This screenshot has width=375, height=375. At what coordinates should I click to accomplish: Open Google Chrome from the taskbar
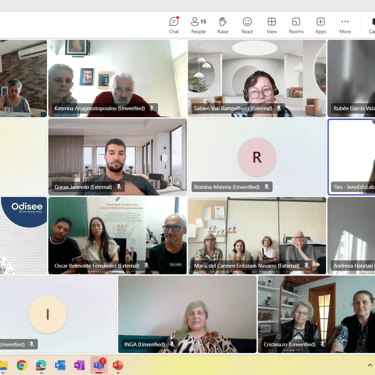pos(22,365)
